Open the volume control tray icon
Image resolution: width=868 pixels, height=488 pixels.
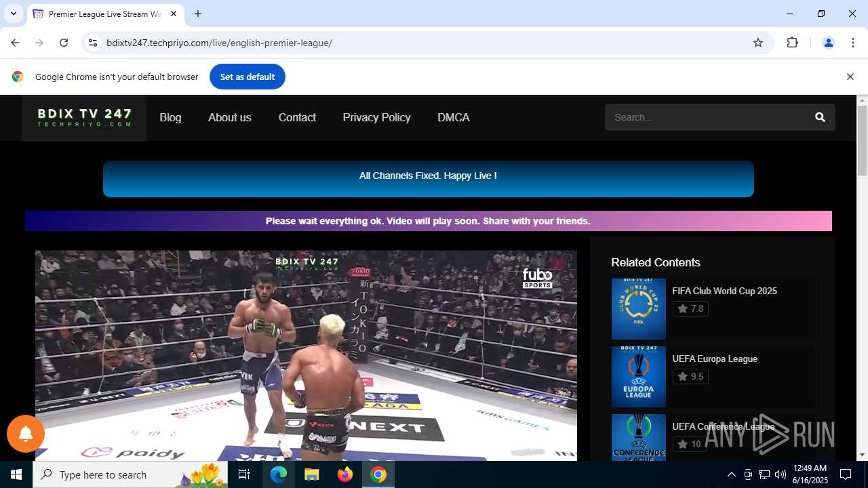(781, 474)
